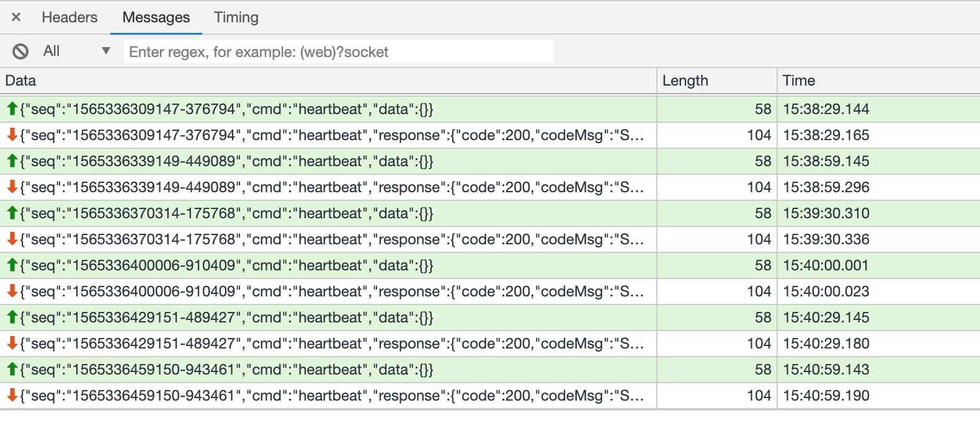Screen dimensions: 980x444
Task: Click the Length column header
Action: (x=685, y=81)
